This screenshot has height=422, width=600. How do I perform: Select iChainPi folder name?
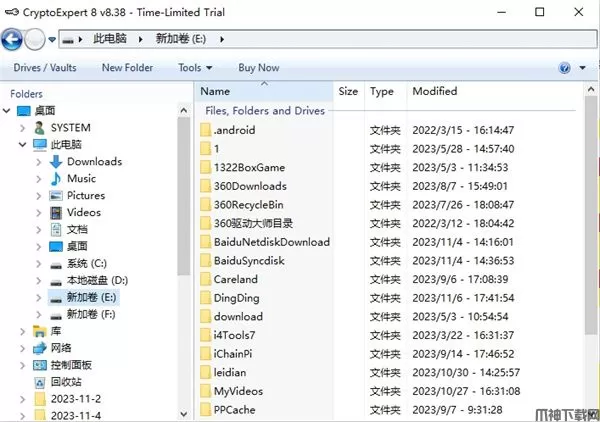pos(233,354)
